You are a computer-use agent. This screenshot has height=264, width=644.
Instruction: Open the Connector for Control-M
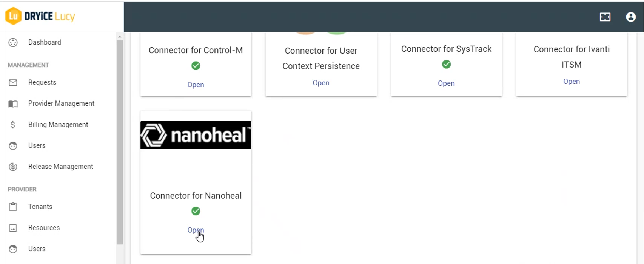[196, 85]
